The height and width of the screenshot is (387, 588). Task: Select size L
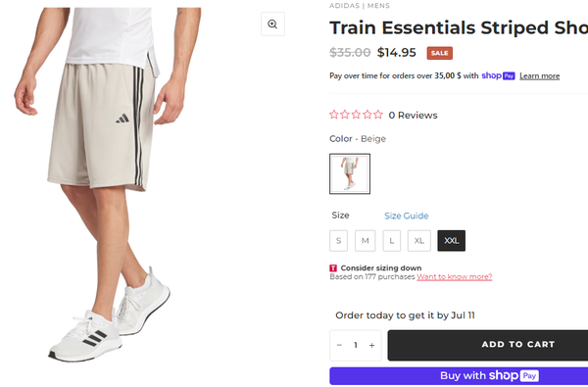391,241
